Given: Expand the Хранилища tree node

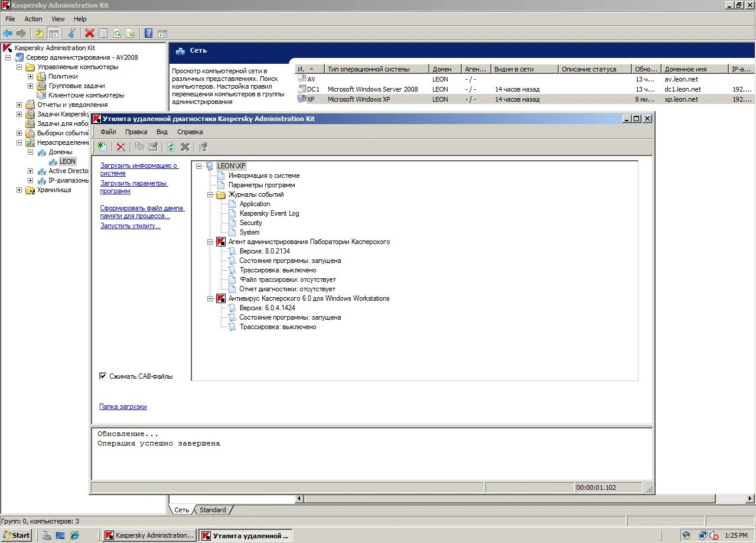Looking at the screenshot, I should click(x=19, y=190).
